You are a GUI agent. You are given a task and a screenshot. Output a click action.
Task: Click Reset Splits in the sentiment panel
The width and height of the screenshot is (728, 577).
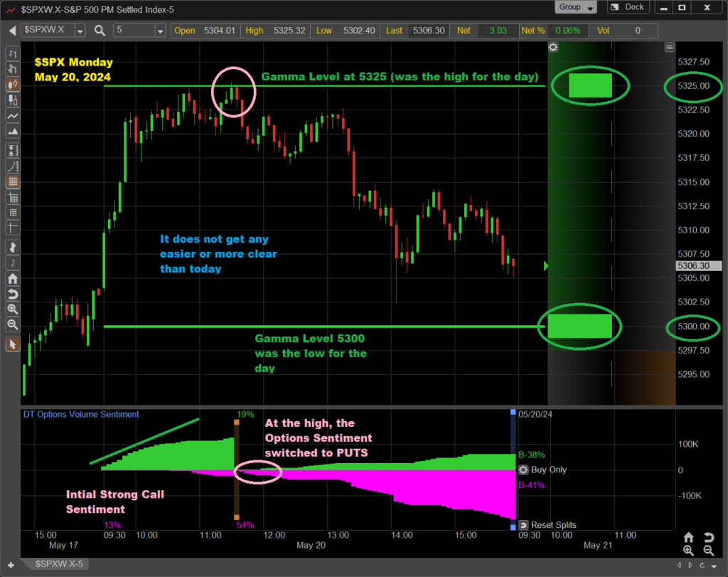[552, 525]
